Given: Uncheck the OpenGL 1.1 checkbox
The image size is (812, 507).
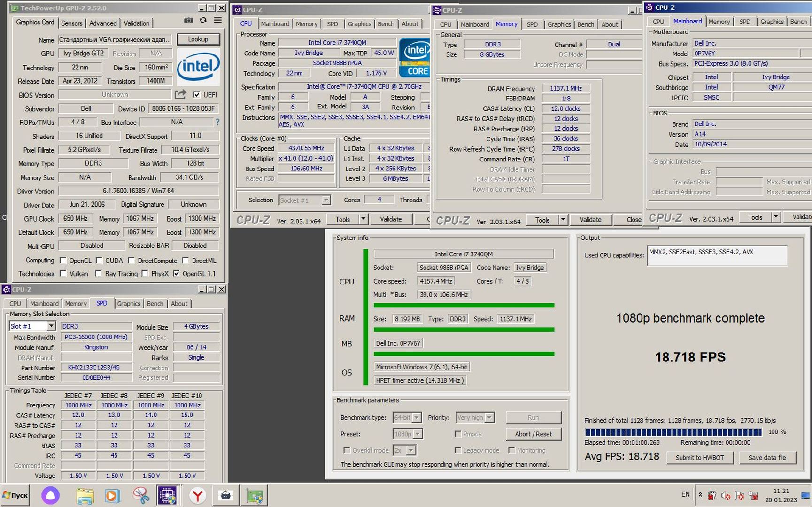Looking at the screenshot, I should point(177,274).
